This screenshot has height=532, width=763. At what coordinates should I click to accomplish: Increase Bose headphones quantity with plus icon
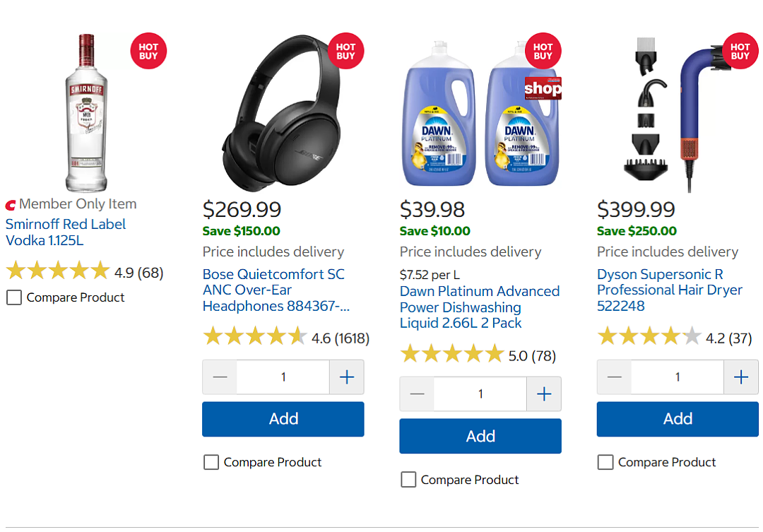346,377
